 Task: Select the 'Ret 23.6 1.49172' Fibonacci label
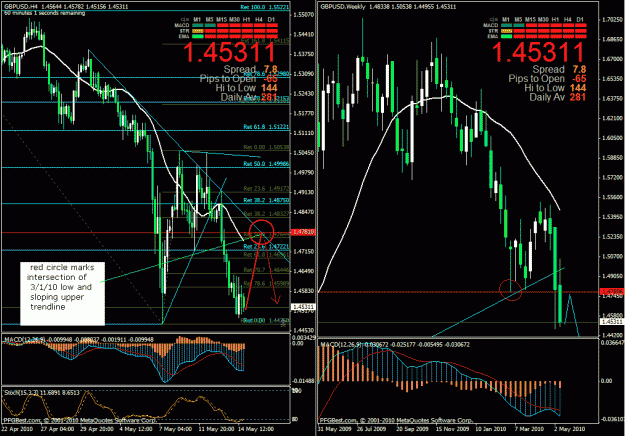click(x=266, y=189)
